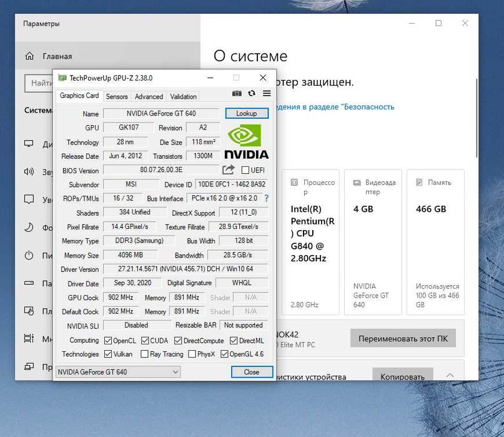504x437 pixels.
Task: Click the Device ID value 10DE 0FC1
Action: pos(232,184)
